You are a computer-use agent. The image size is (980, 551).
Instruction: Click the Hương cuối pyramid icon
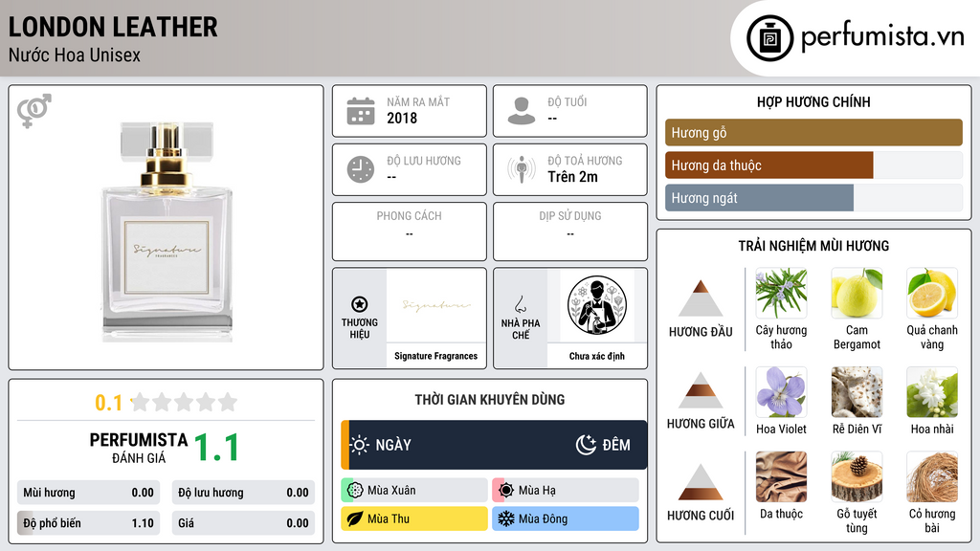point(701,482)
